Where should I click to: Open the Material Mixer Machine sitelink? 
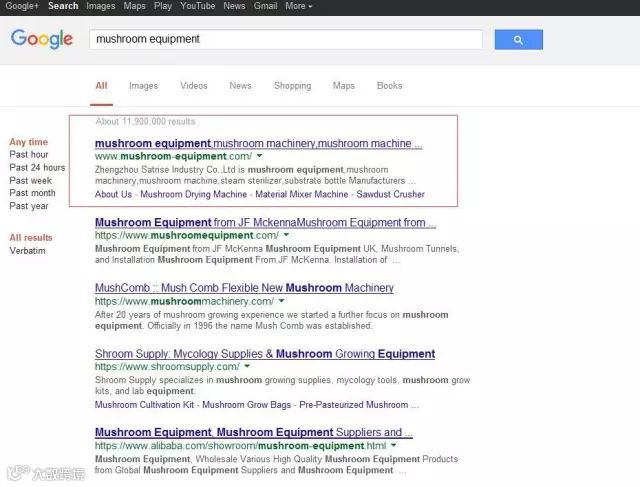click(x=302, y=194)
